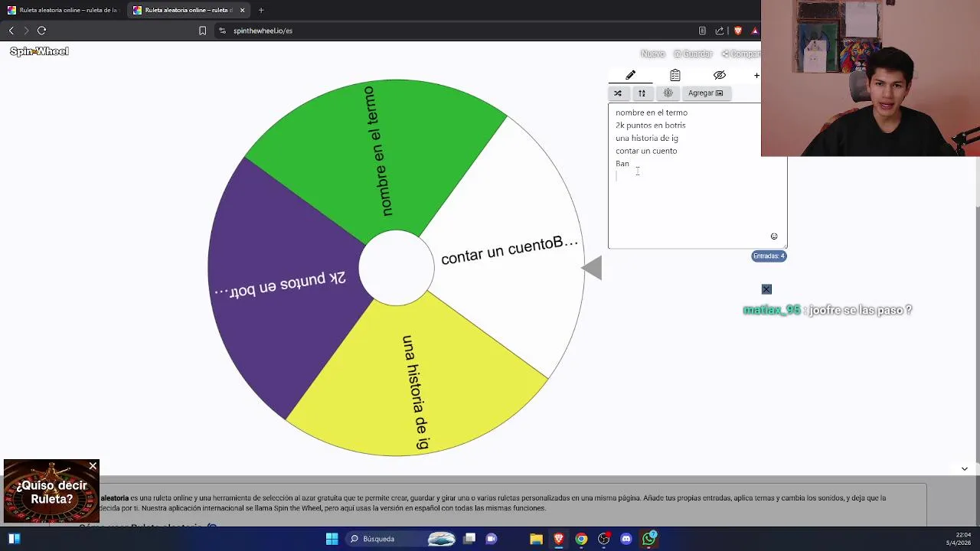
Task: Open the emoji picker in entries box
Action: tap(774, 236)
